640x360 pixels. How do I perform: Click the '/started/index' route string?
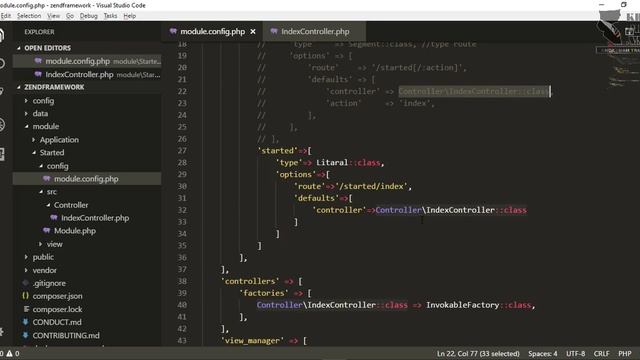(x=371, y=186)
